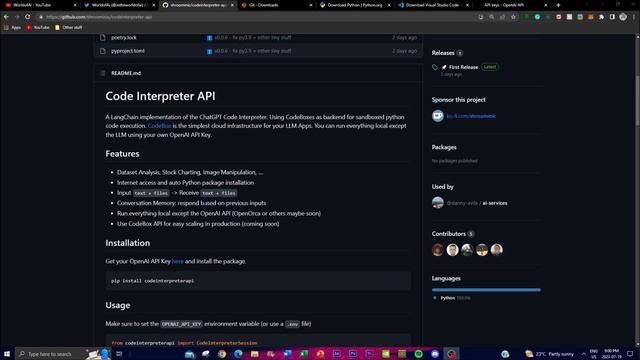The height and width of the screenshot is (360, 640).
Task: Open the Contributors section
Action: [x=449, y=234]
